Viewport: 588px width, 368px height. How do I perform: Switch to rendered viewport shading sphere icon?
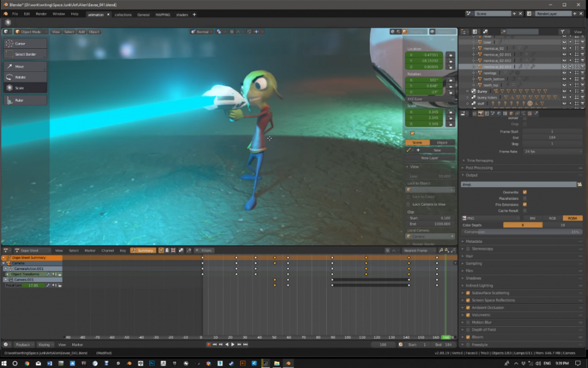pos(405,32)
